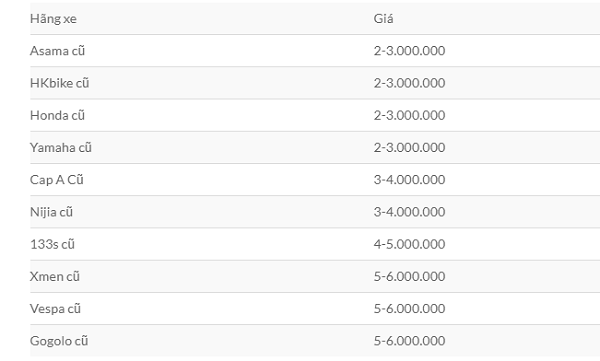Image resolution: width=600 pixels, height=361 pixels.
Task: Select the 'Asama cũ' brand cell
Action: click(57, 51)
